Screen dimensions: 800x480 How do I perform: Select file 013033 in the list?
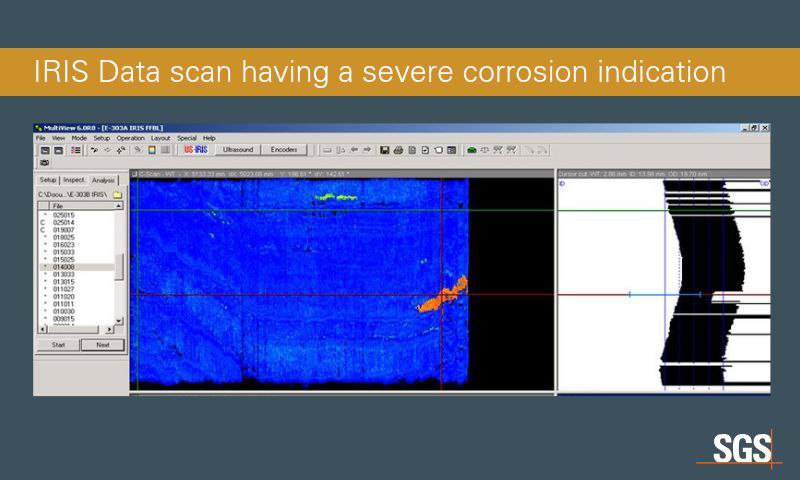tap(64, 274)
